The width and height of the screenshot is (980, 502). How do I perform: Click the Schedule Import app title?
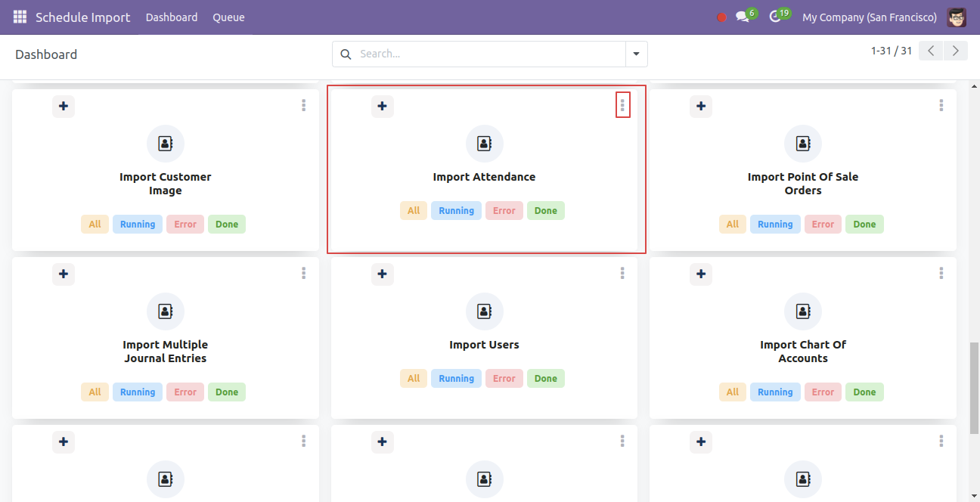point(83,17)
